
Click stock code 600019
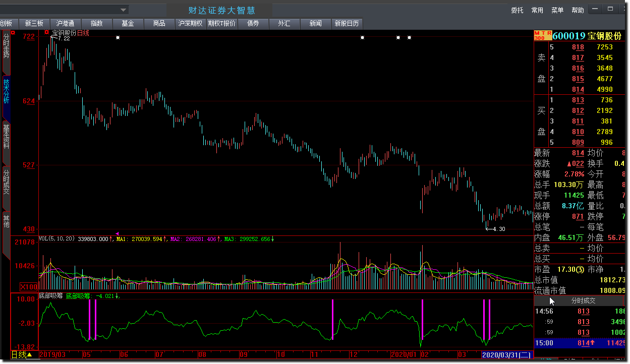[x=569, y=36]
